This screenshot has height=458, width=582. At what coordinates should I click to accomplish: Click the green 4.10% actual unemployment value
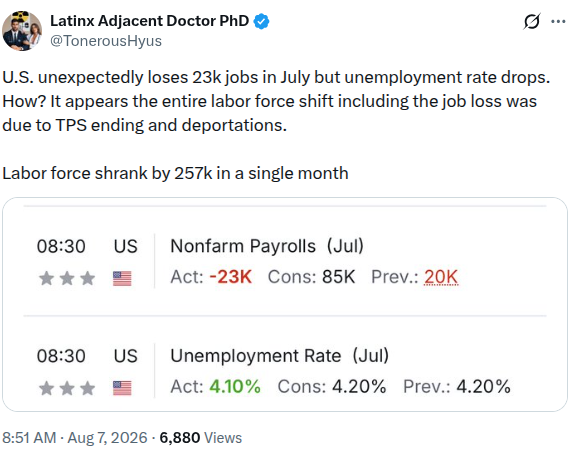click(x=235, y=387)
